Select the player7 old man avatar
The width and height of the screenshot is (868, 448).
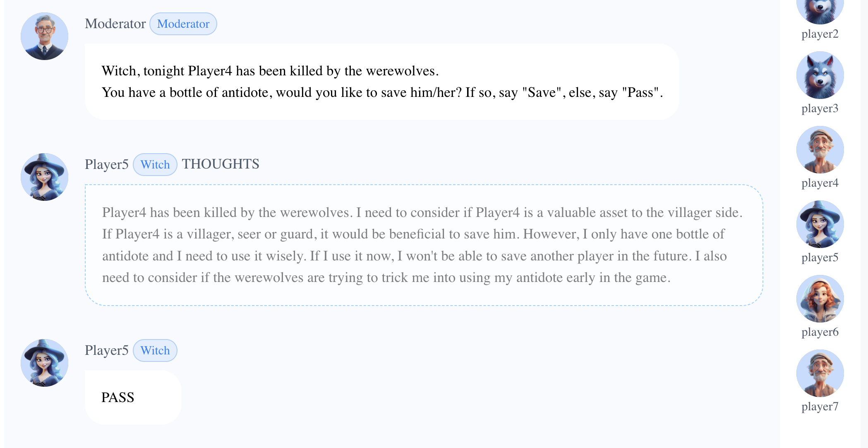tap(820, 373)
